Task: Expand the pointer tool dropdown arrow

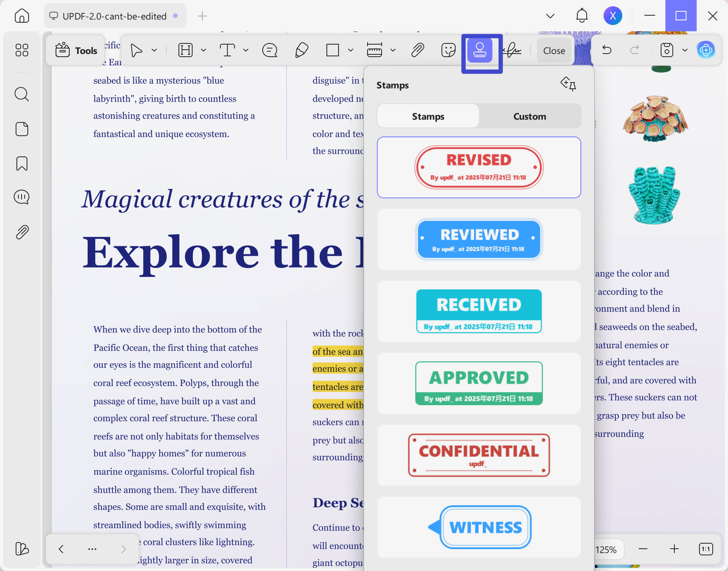Action: point(154,50)
